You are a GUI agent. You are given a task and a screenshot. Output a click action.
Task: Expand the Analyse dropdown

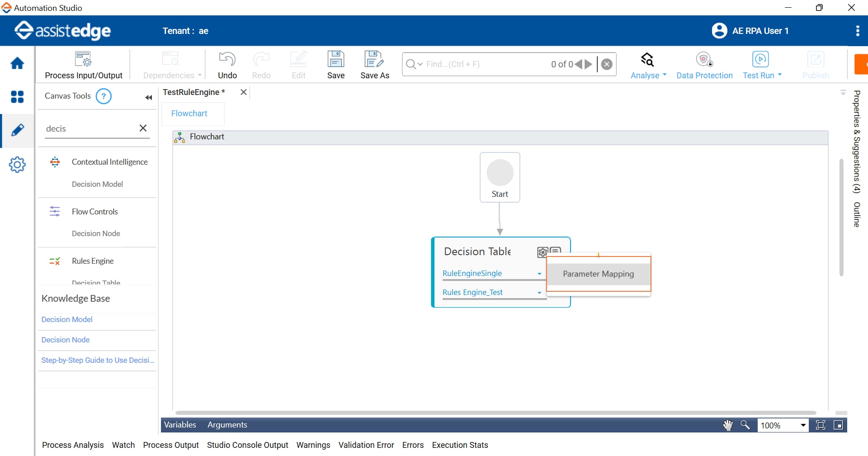648,75
